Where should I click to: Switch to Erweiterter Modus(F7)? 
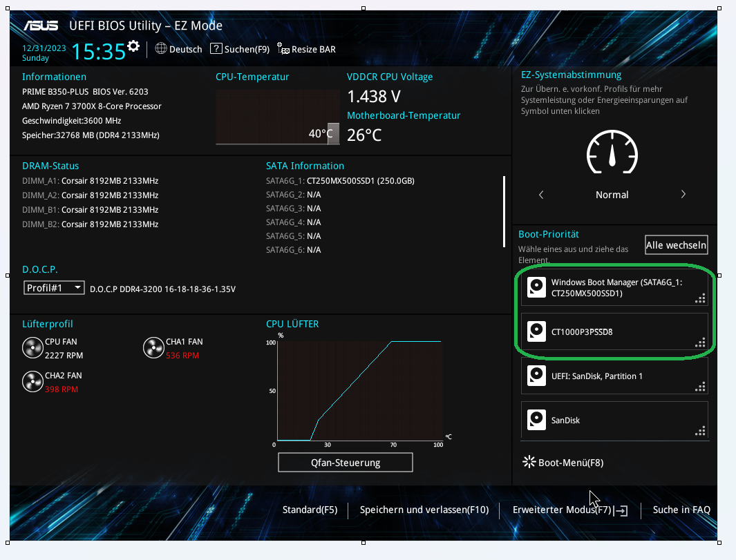(562, 510)
